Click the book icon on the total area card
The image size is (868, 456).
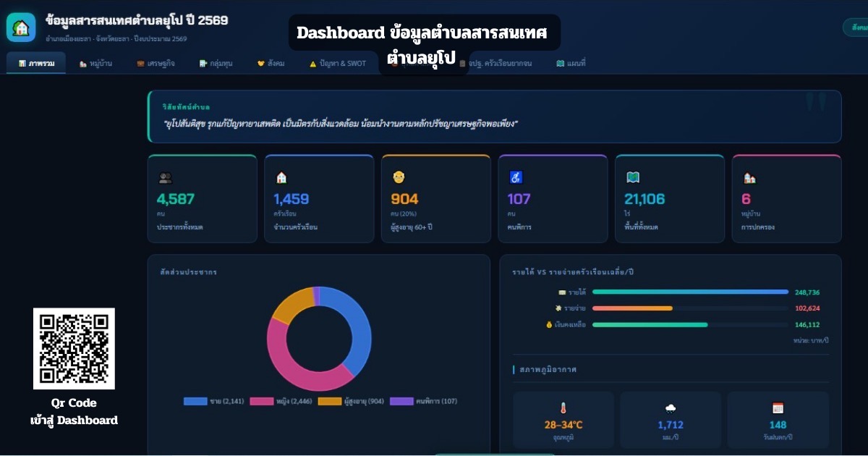point(632,177)
